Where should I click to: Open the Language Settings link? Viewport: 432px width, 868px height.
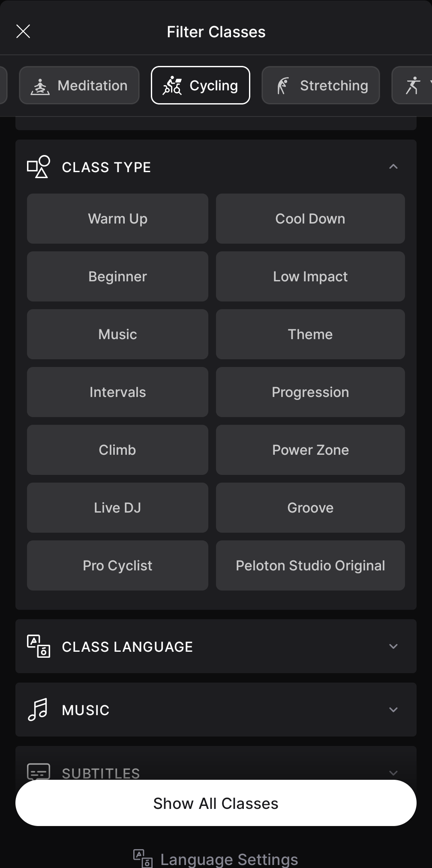click(x=229, y=859)
